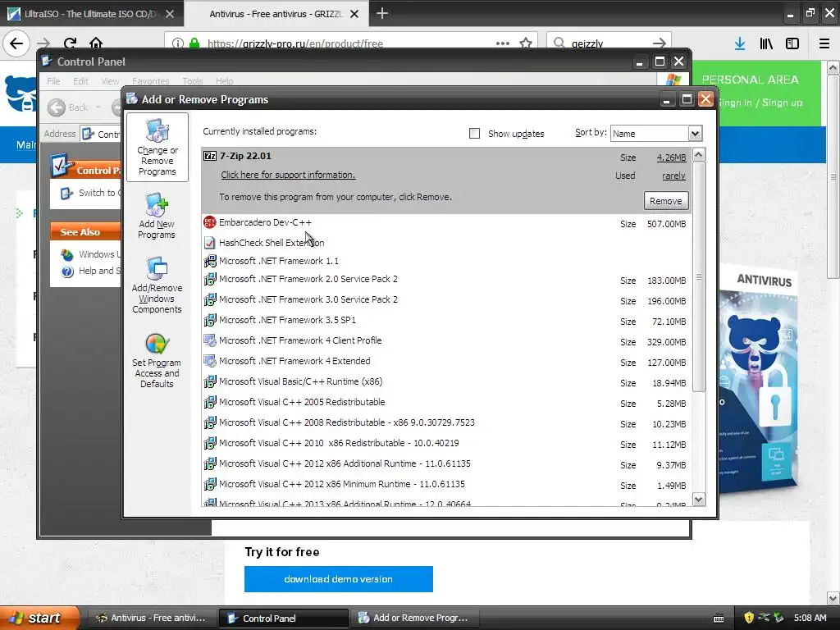Select Microsoft .NET Framework 2.0 Service Pack 2
The image size is (840, 630).
(446, 280)
